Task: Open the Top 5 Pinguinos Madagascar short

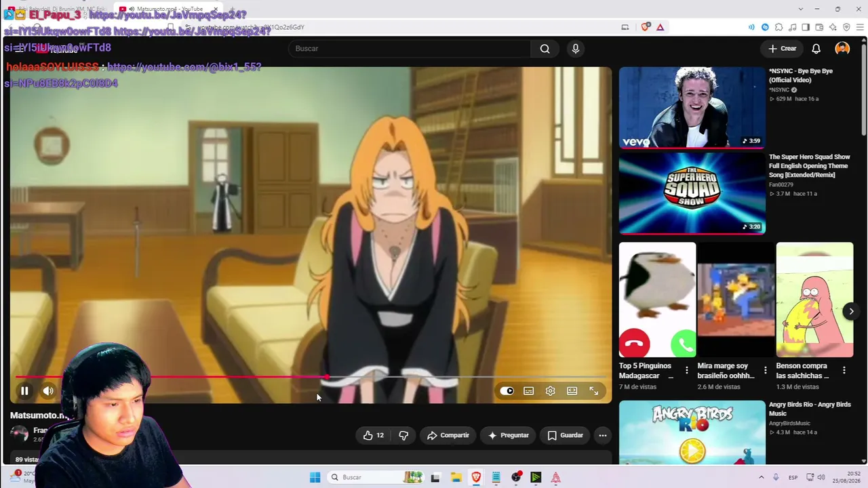Action: click(657, 300)
